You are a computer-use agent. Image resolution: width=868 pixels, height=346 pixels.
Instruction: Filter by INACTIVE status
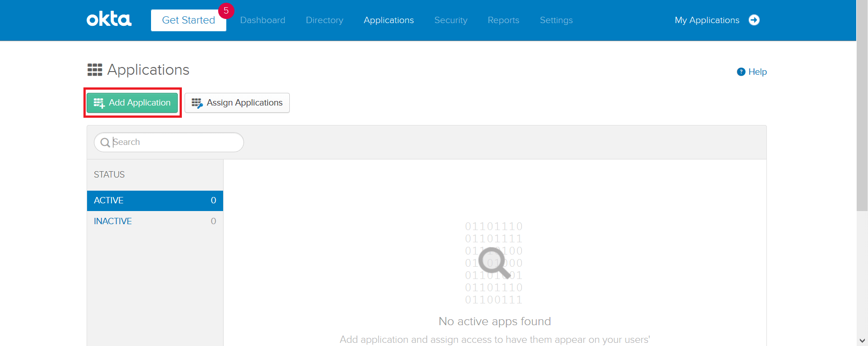(x=155, y=221)
